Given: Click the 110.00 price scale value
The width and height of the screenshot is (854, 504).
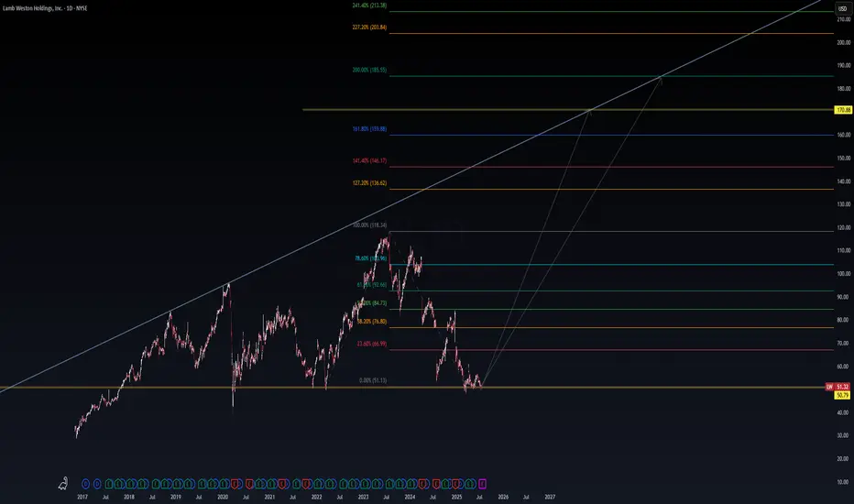Looking at the screenshot, I should [844, 251].
